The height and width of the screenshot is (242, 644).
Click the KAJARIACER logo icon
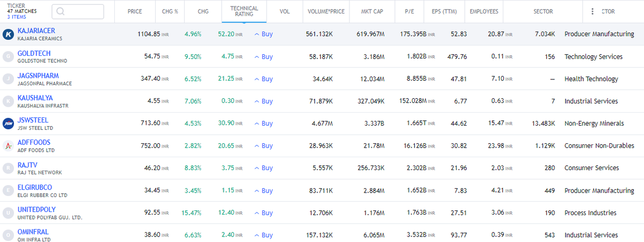coord(8,34)
